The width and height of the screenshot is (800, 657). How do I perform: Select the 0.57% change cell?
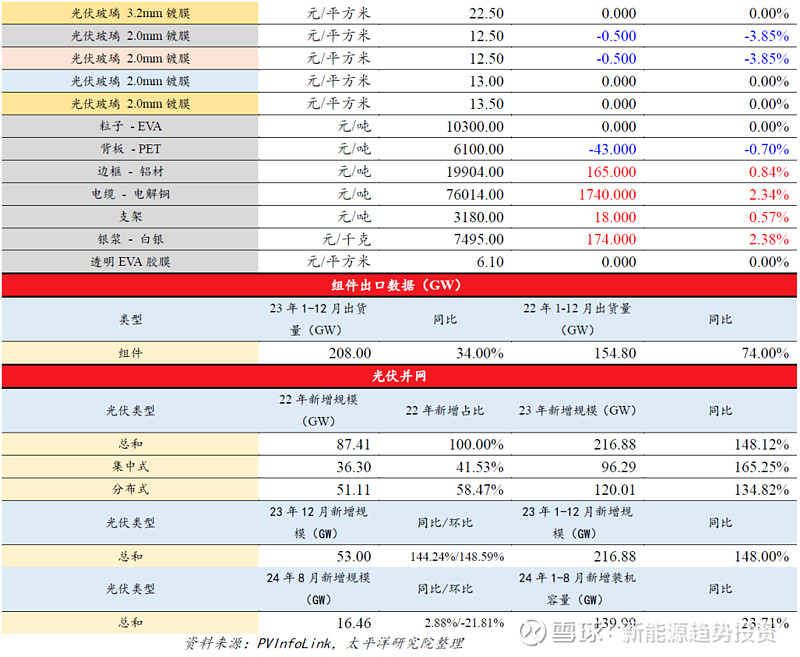pyautogui.click(x=769, y=217)
